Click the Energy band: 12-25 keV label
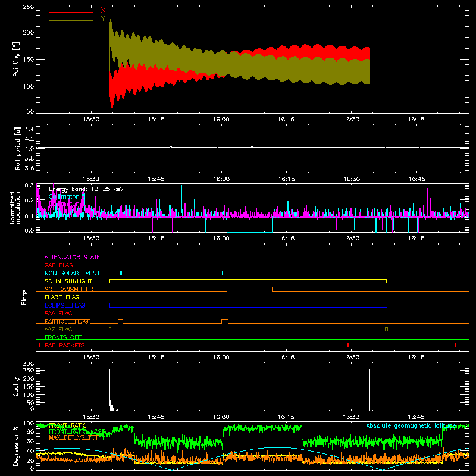This screenshot has width=476, height=476. coord(86,189)
